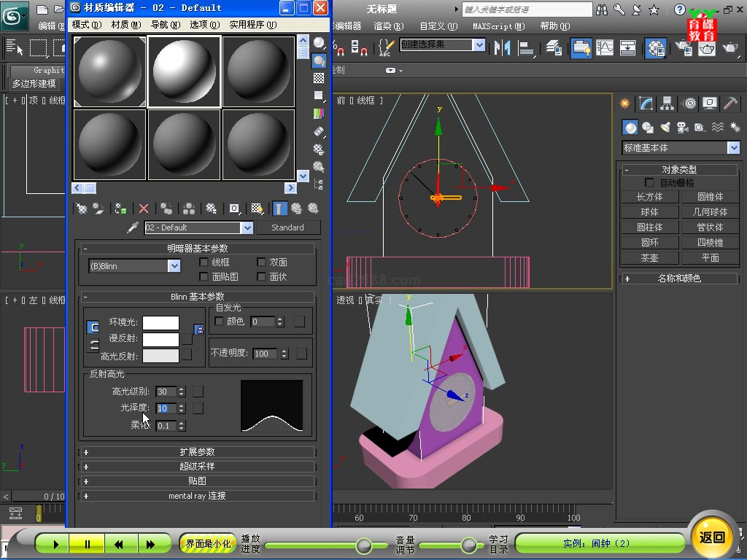Click the Hierarchy panel icon
The image size is (747, 560).
click(x=667, y=104)
